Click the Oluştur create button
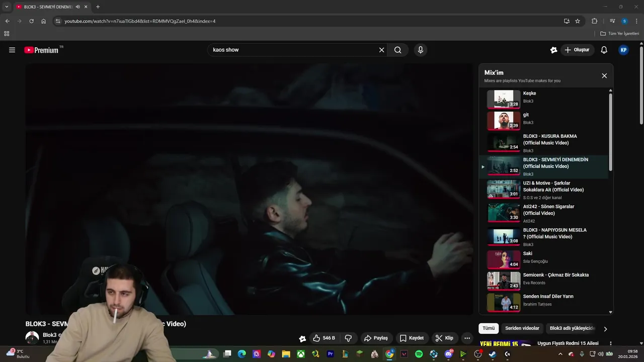The height and width of the screenshot is (362, 644). pos(578,50)
